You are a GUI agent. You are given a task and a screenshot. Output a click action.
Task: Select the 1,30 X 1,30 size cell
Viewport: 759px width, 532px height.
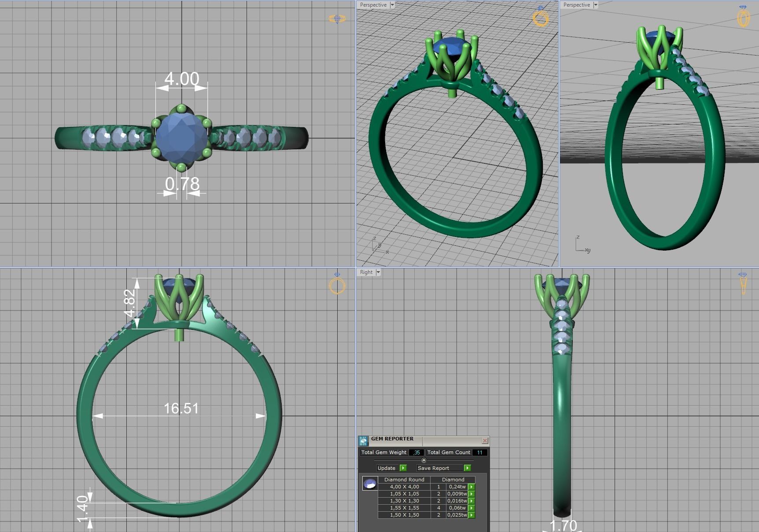[x=404, y=501]
